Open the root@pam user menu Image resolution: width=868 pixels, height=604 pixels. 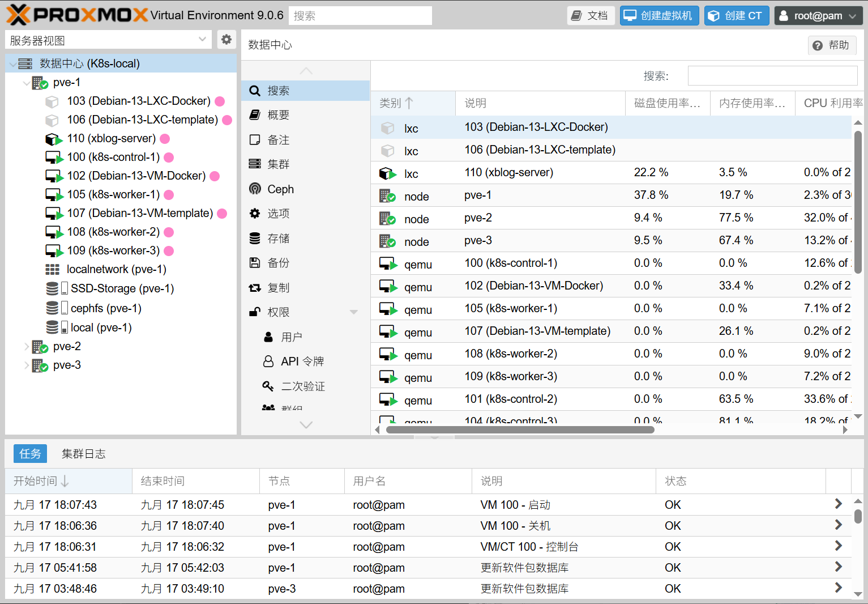(x=818, y=16)
